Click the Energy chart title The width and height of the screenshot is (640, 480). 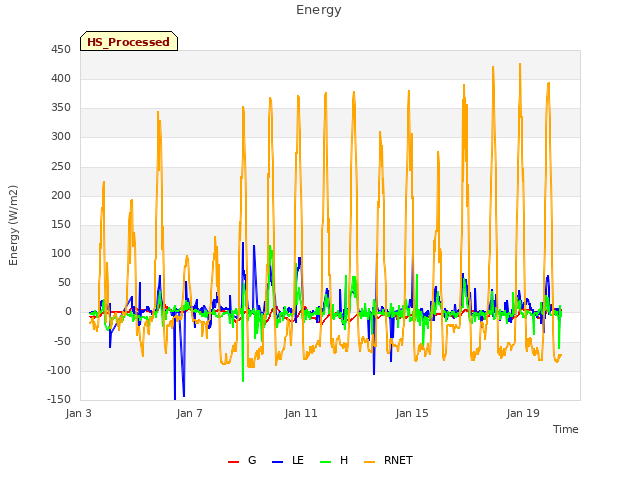[319, 10]
